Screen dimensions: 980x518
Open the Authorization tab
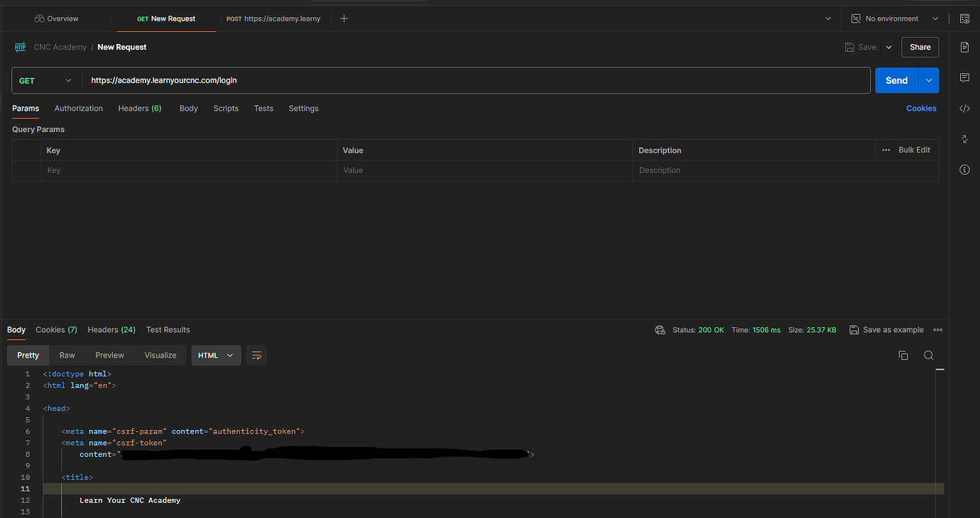78,108
